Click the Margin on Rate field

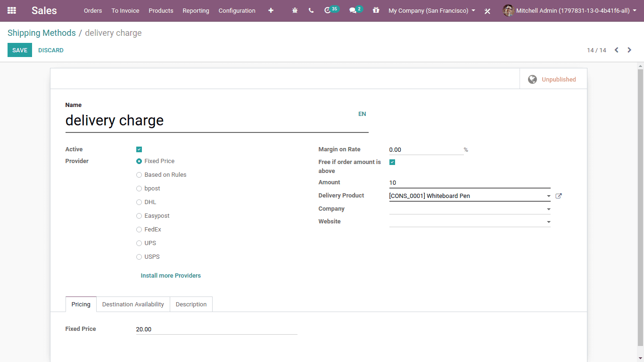pos(426,150)
